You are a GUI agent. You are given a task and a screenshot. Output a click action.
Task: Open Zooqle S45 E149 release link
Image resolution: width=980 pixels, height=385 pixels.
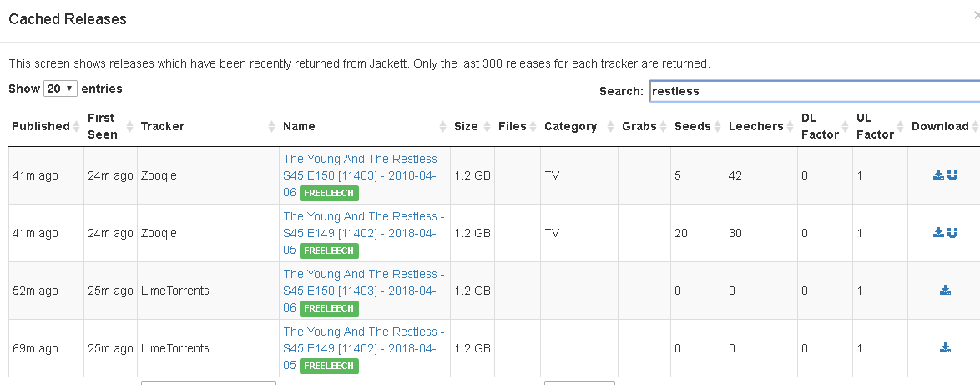pyautogui.click(x=363, y=224)
